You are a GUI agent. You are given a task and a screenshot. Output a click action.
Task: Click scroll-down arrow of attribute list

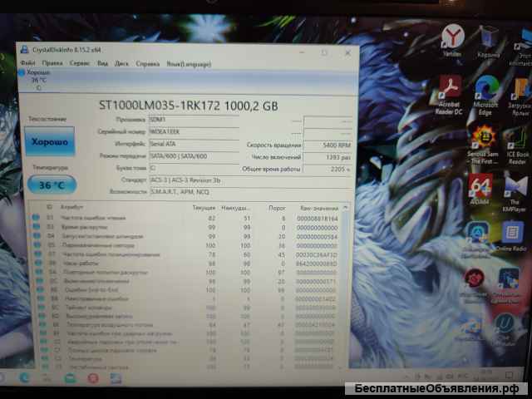pos(342,367)
